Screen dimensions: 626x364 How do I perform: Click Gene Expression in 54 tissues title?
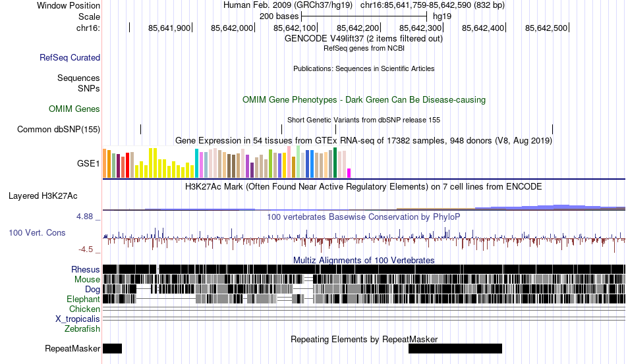pyautogui.click(x=364, y=141)
